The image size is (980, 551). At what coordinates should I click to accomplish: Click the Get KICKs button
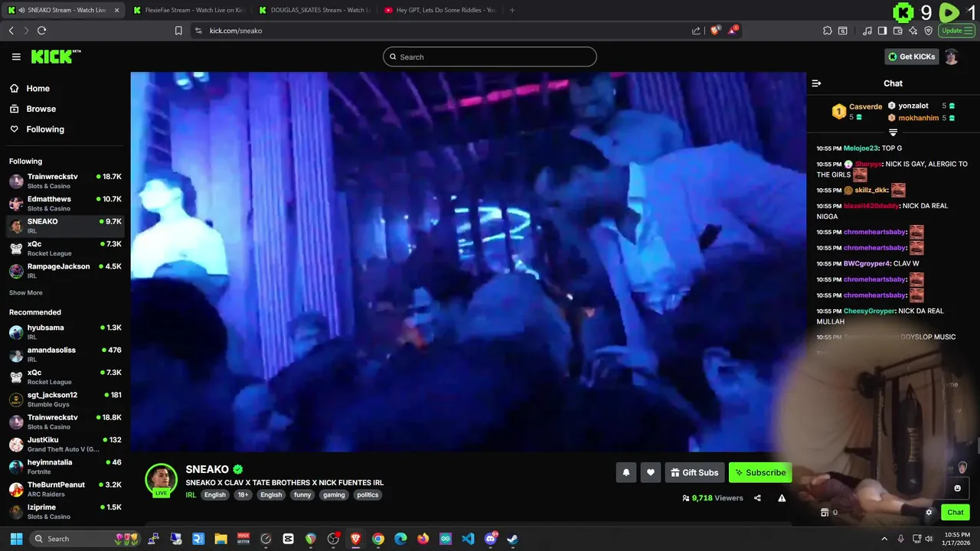911,57
